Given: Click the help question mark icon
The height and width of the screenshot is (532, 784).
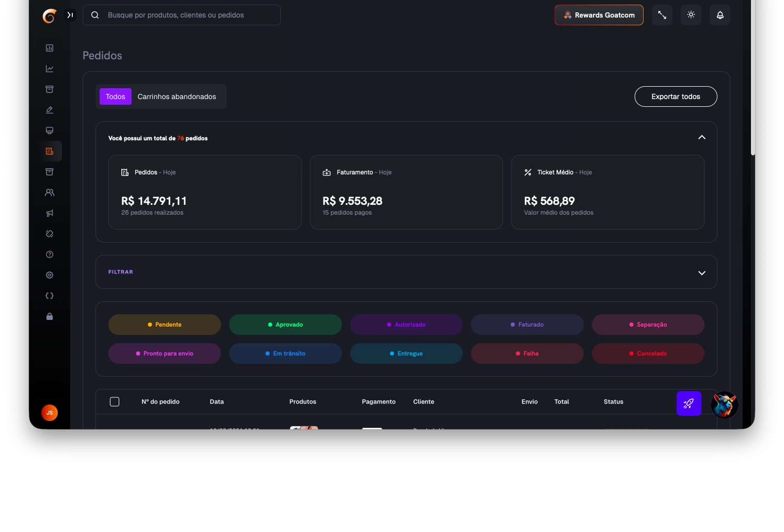Looking at the screenshot, I should click(x=50, y=254).
